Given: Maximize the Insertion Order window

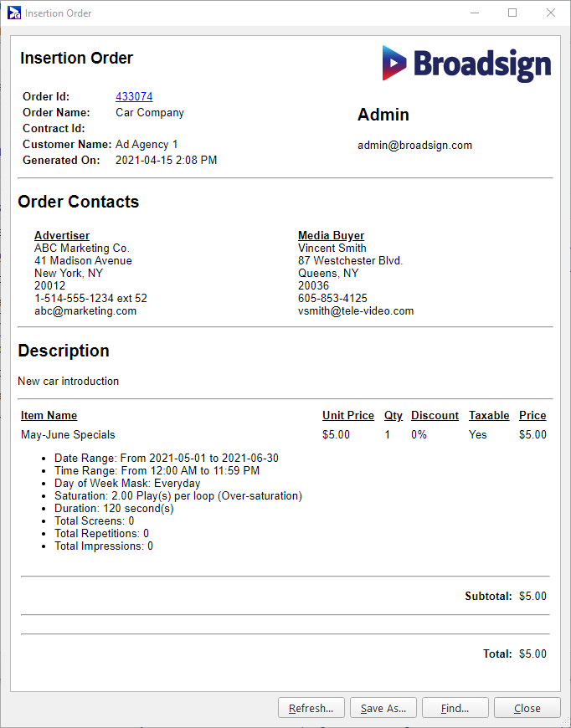Looking at the screenshot, I should pos(512,13).
